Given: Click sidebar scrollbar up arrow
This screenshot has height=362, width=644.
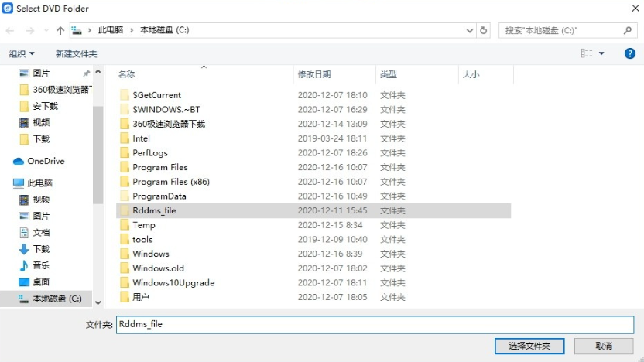Looking at the screenshot, I should (x=98, y=71).
